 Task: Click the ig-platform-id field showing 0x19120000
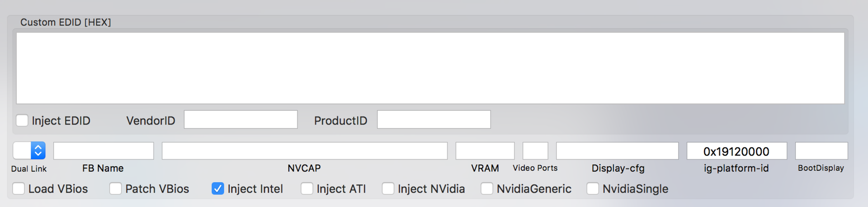pyautogui.click(x=736, y=151)
